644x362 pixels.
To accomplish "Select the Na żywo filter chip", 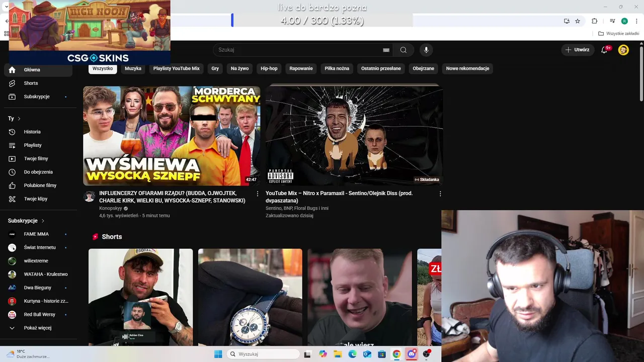I will click(x=240, y=68).
